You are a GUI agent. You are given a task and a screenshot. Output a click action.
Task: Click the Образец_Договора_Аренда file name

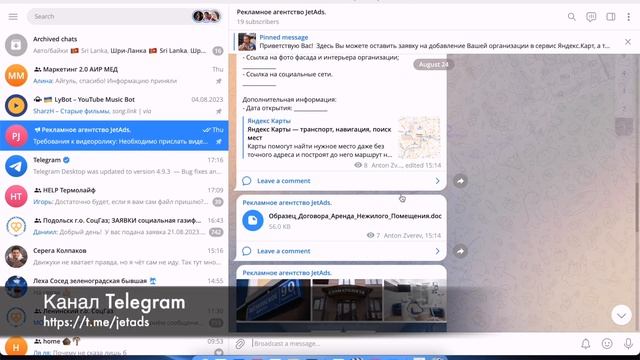point(355,216)
